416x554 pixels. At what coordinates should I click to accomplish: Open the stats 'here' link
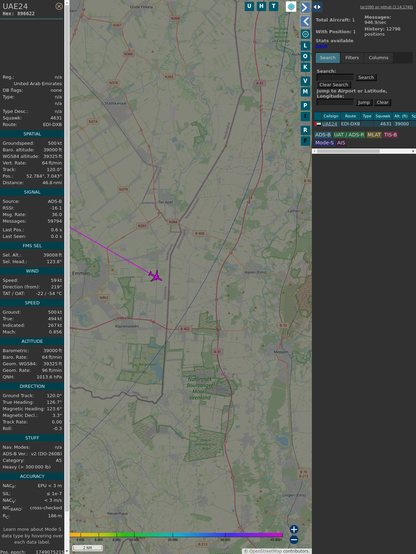point(321,46)
